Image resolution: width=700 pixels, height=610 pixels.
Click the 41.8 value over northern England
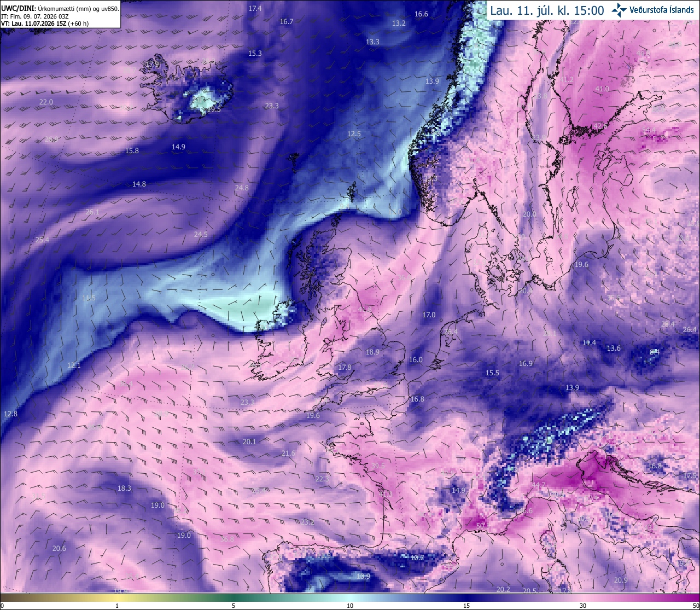tap(365, 310)
